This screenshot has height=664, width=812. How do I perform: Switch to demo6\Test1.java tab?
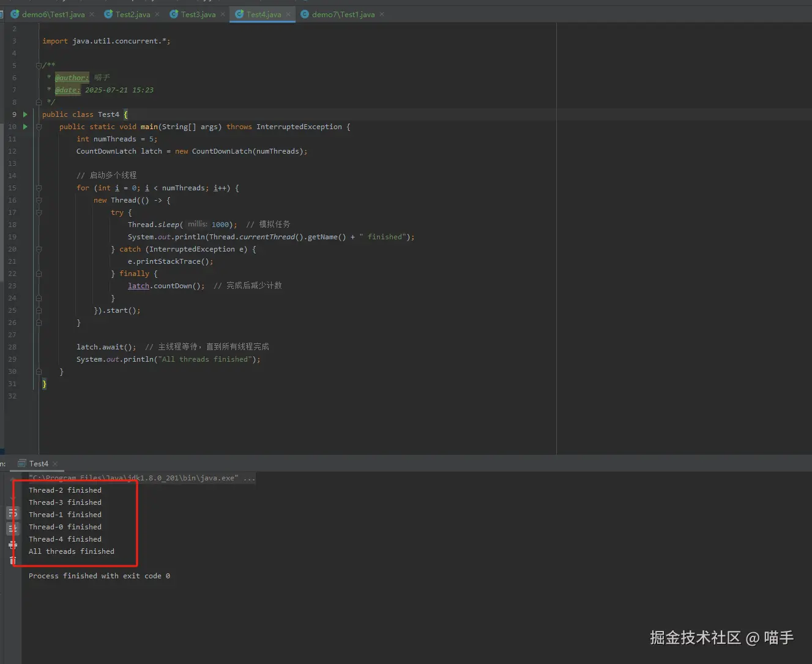pyautogui.click(x=53, y=14)
